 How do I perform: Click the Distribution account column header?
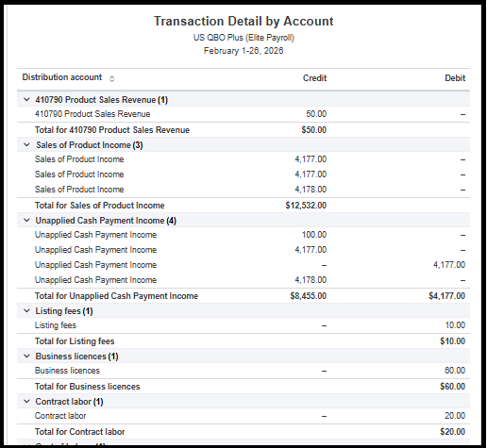tap(62, 77)
